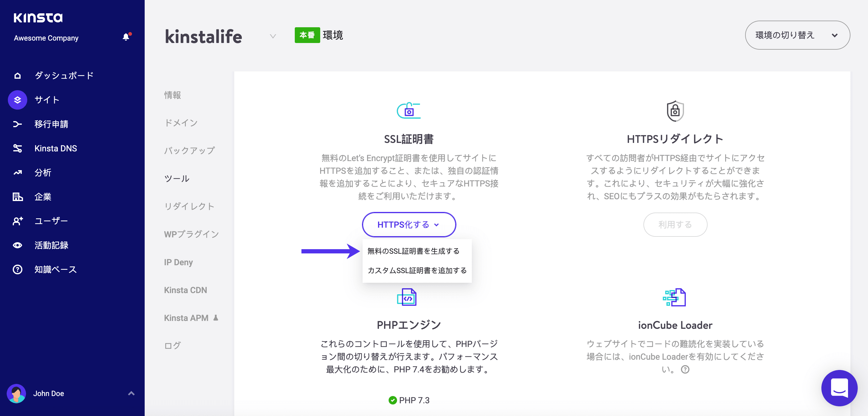Open the HTTPS化する dropdown button

409,225
